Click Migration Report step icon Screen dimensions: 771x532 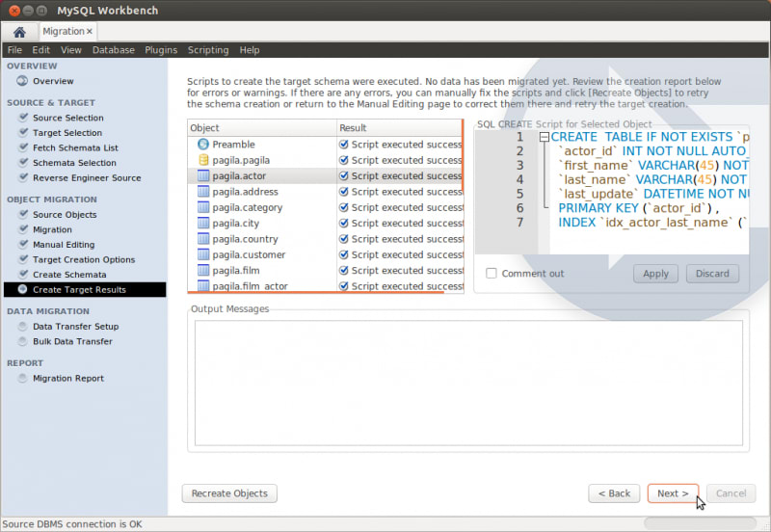22,378
